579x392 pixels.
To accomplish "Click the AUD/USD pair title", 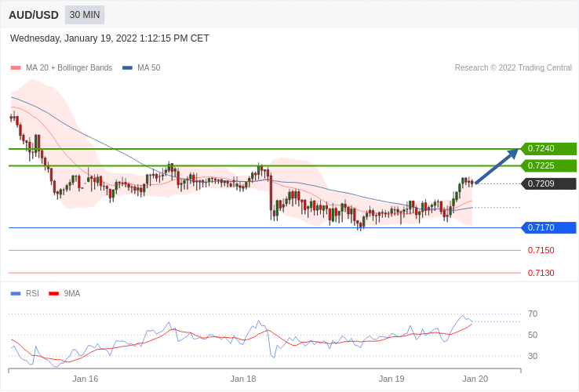I will tap(34, 15).
